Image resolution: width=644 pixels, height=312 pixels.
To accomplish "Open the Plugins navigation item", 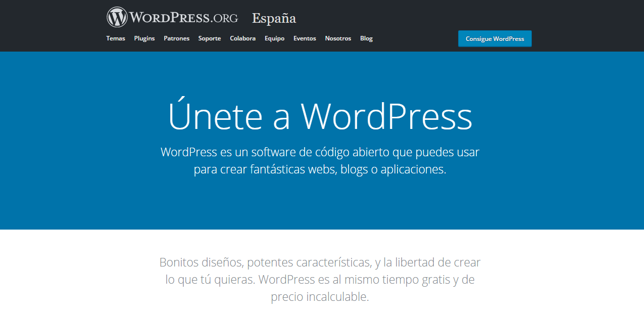I will pos(144,38).
